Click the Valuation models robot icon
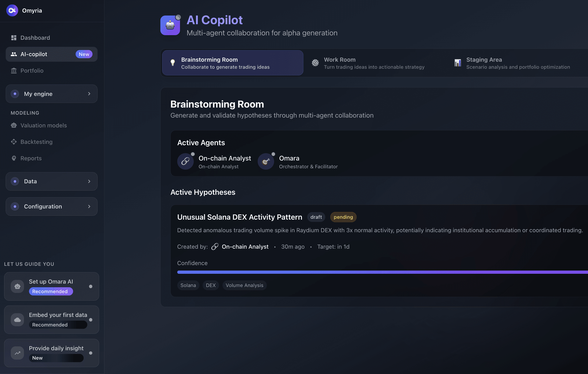Image resolution: width=588 pixels, height=374 pixels. click(14, 126)
